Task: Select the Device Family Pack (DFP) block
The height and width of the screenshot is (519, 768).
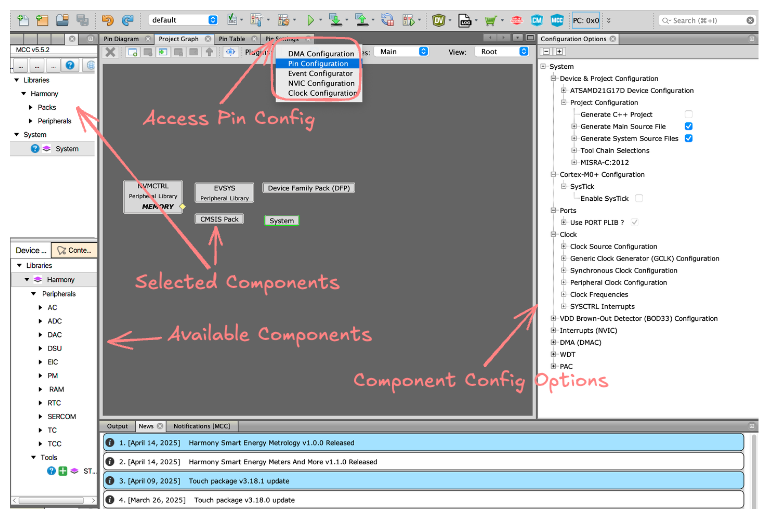Action: coord(309,188)
